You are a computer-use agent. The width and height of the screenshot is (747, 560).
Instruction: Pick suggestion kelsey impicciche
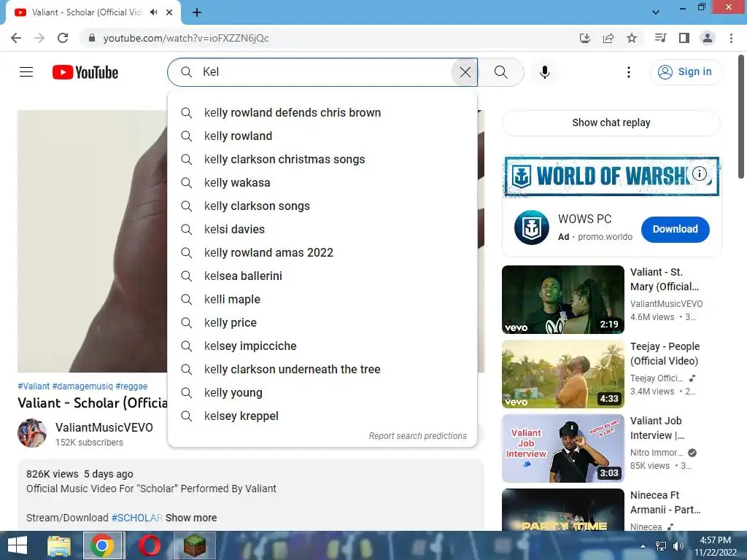pyautogui.click(x=322, y=346)
